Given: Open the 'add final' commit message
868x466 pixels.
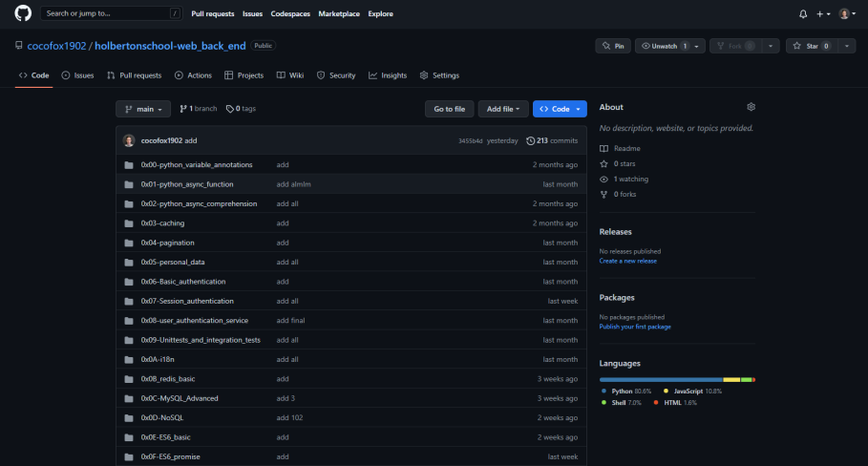Looking at the screenshot, I should click(290, 321).
